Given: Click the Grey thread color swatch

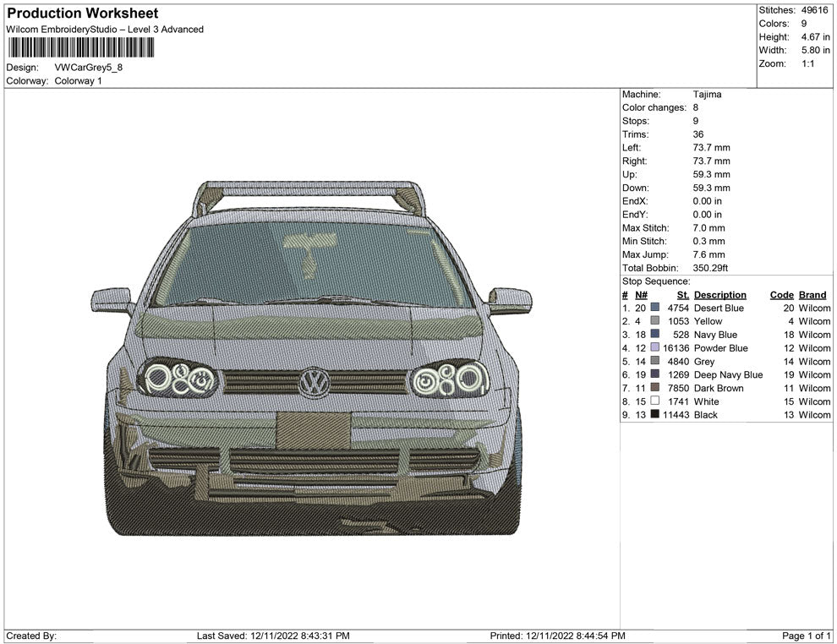Looking at the screenshot, I should (x=655, y=361).
